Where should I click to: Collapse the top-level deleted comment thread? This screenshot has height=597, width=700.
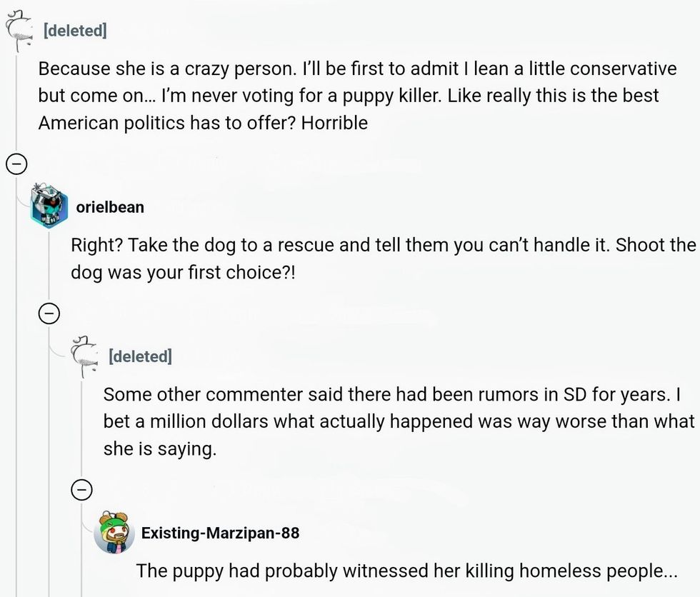(16, 165)
